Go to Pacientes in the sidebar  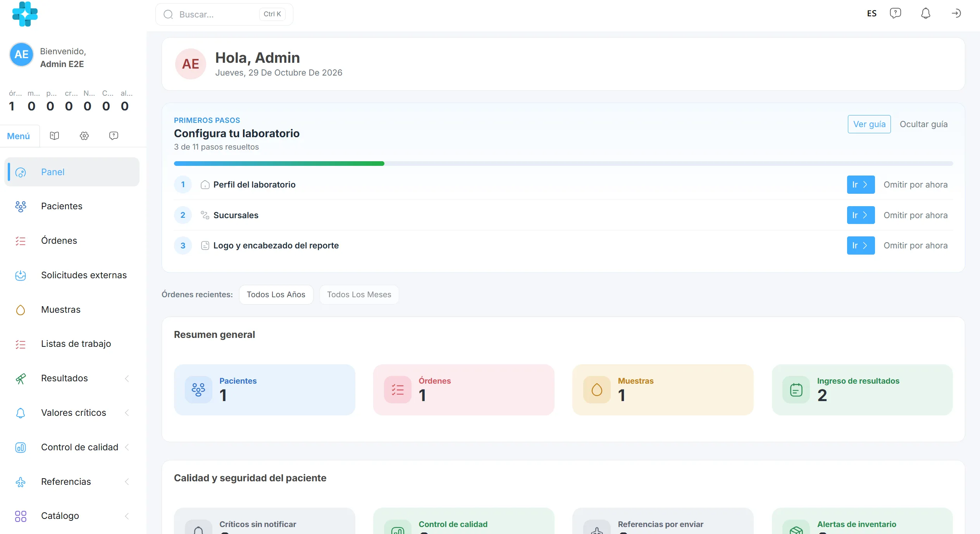[72, 206]
